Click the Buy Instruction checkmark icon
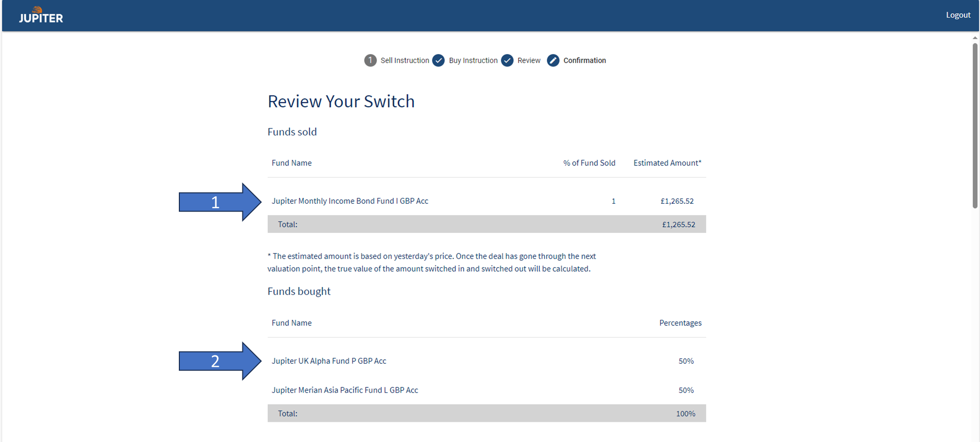Image resolution: width=980 pixels, height=442 pixels. point(439,61)
